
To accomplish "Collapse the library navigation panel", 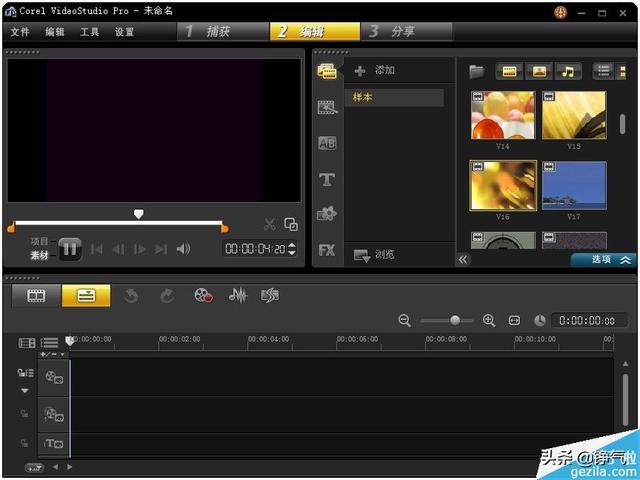I will pos(463,259).
